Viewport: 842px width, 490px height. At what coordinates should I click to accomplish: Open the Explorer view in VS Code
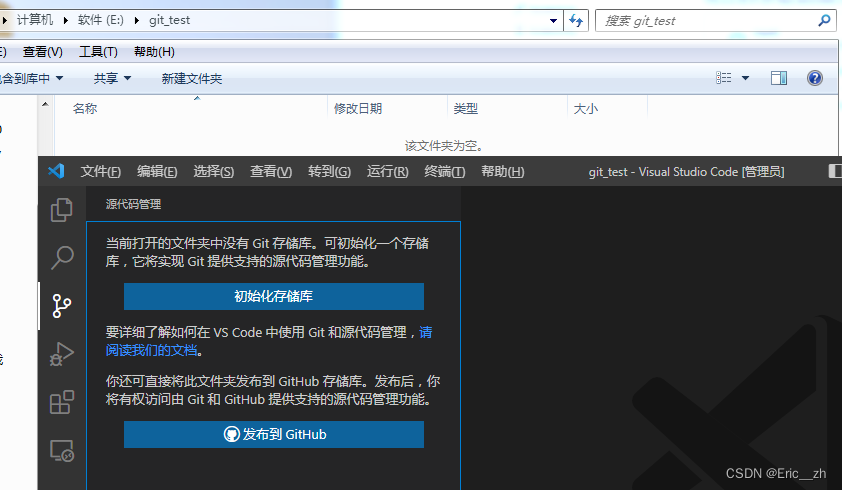(x=62, y=210)
